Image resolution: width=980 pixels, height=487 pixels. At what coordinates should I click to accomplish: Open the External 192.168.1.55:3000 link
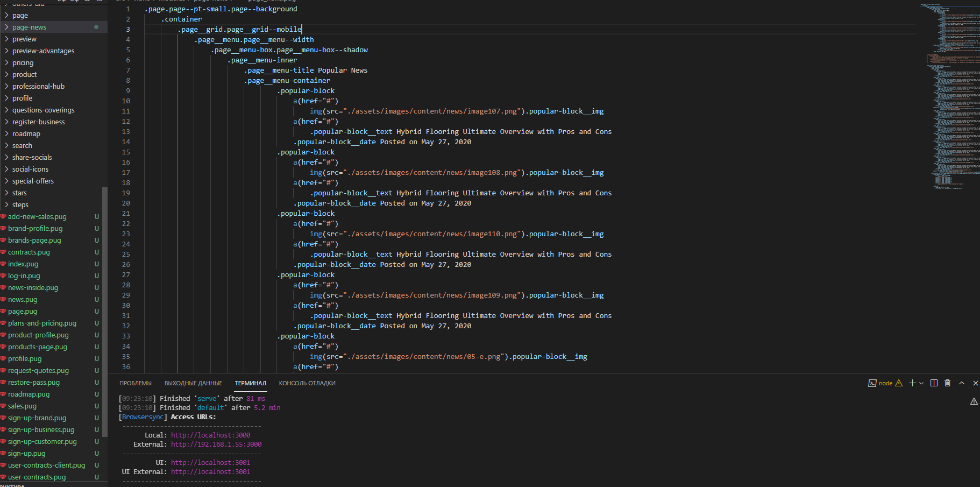click(216, 444)
